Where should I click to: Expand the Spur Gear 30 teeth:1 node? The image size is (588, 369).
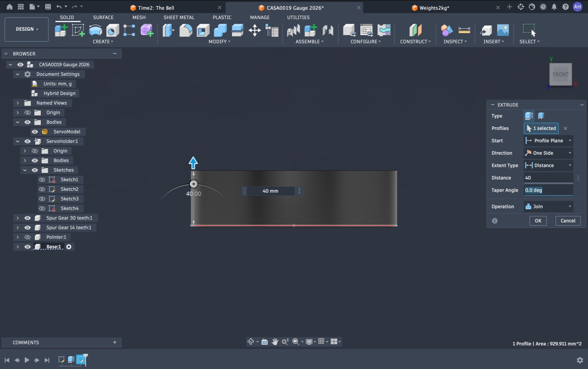[18, 218]
